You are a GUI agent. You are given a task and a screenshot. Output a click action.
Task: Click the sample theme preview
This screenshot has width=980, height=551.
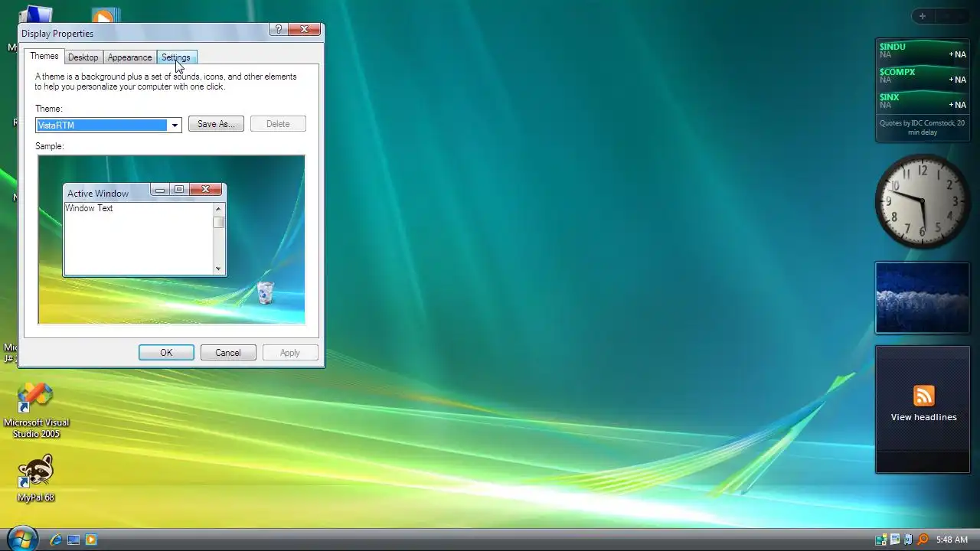click(x=171, y=240)
